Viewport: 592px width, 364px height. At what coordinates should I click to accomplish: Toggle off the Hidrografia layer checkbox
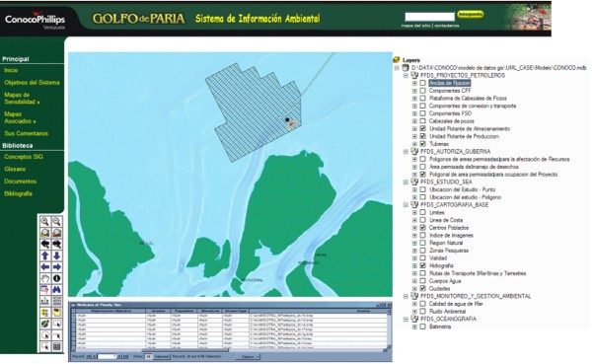(423, 265)
